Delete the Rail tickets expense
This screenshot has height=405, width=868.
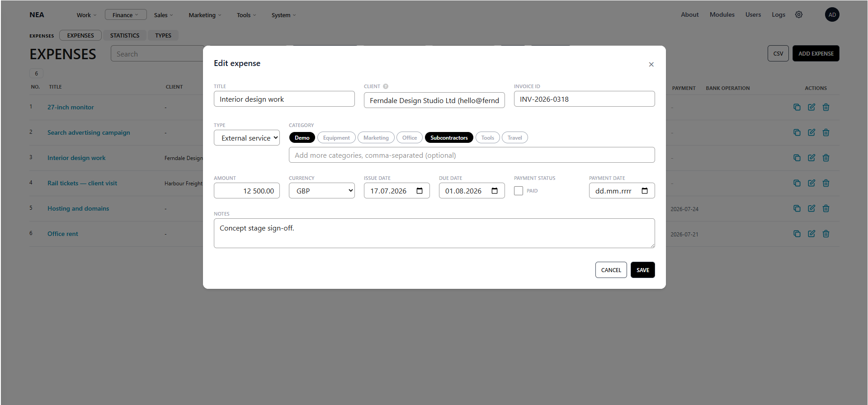[x=826, y=183]
